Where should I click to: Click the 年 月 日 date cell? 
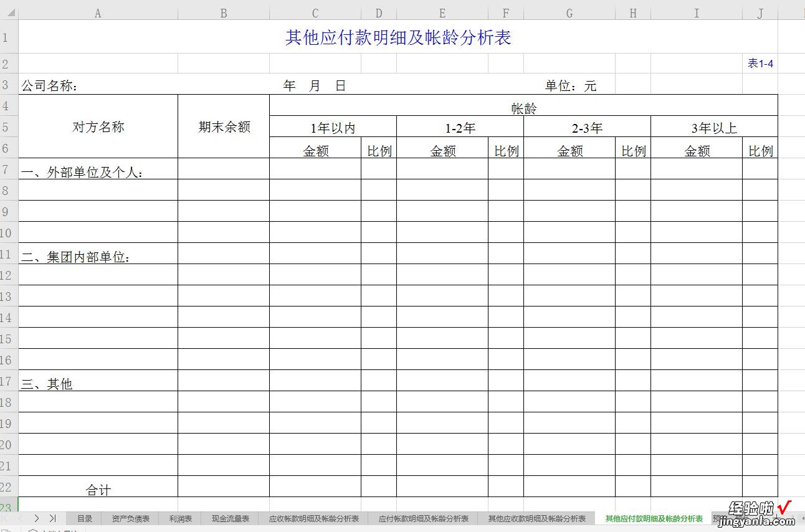(315, 85)
